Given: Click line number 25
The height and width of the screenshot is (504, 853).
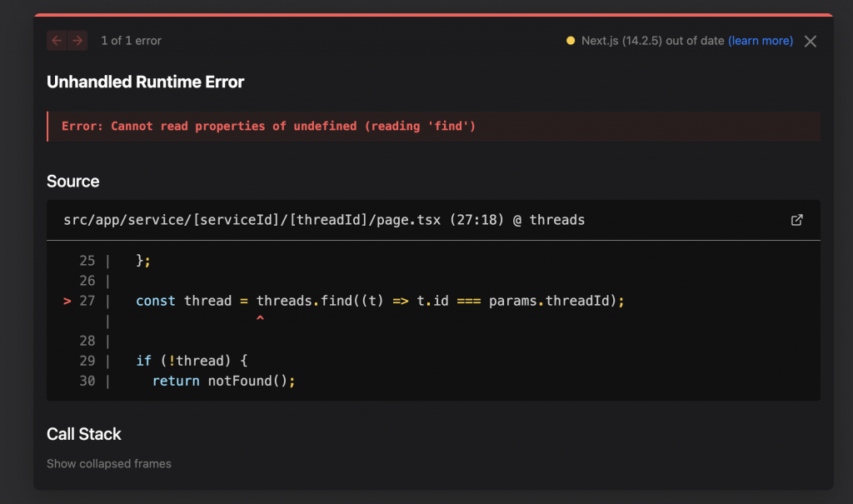Looking at the screenshot, I should click(x=87, y=261).
